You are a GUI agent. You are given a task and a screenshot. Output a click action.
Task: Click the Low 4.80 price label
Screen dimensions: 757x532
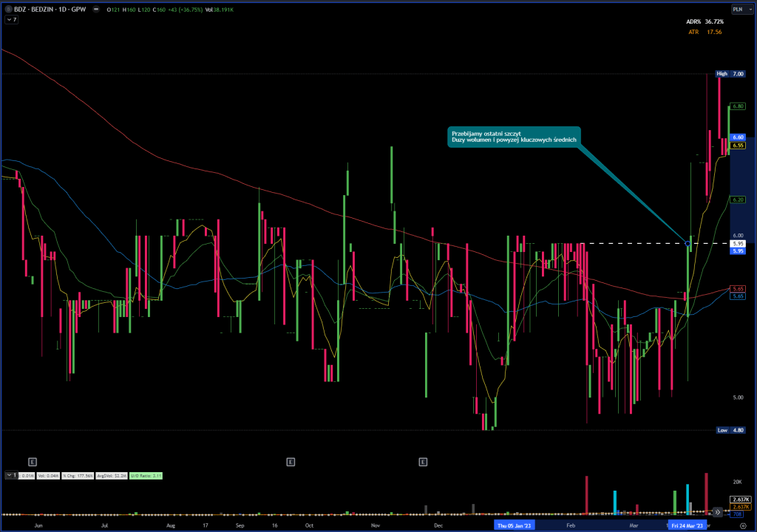pyautogui.click(x=730, y=430)
